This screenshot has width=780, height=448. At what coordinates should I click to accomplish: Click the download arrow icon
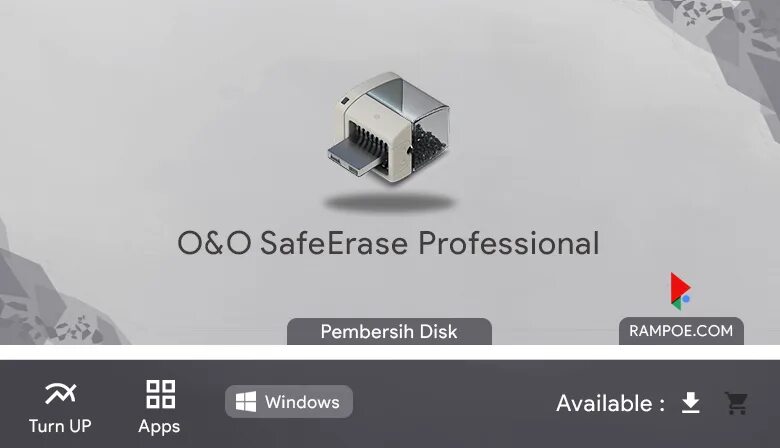click(x=690, y=403)
